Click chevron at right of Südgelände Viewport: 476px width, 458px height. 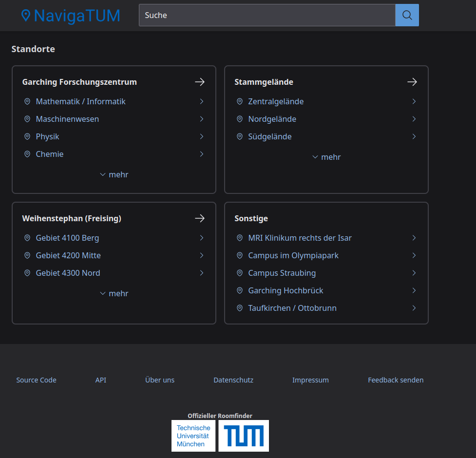[x=414, y=136]
